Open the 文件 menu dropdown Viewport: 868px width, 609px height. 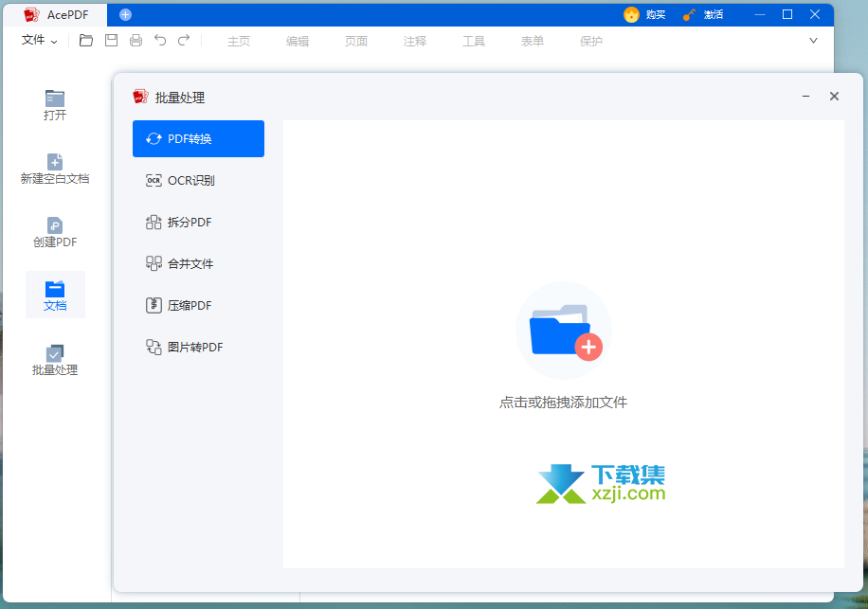click(39, 41)
